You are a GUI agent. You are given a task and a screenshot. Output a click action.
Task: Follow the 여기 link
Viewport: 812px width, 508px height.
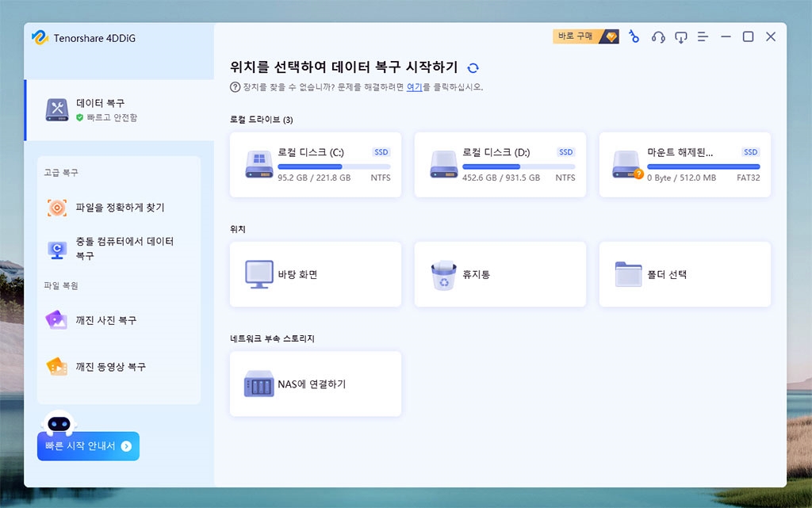click(414, 87)
